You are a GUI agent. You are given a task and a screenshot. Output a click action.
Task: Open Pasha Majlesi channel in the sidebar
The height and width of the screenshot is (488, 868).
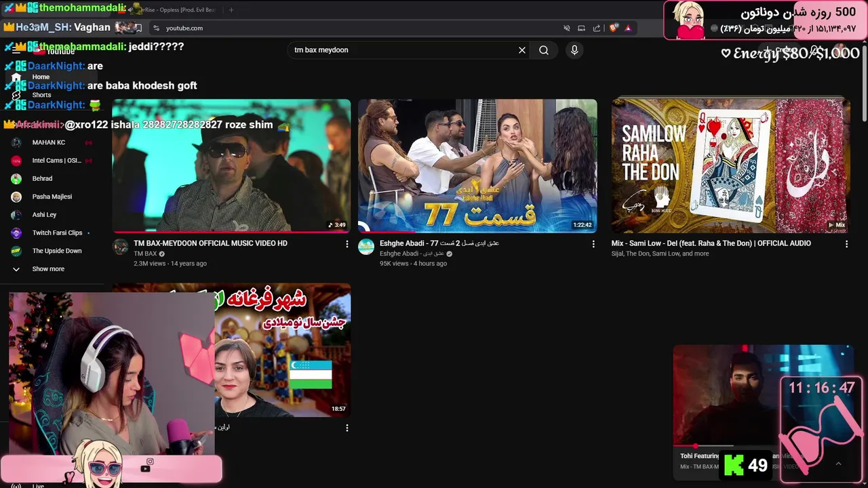tap(52, 197)
